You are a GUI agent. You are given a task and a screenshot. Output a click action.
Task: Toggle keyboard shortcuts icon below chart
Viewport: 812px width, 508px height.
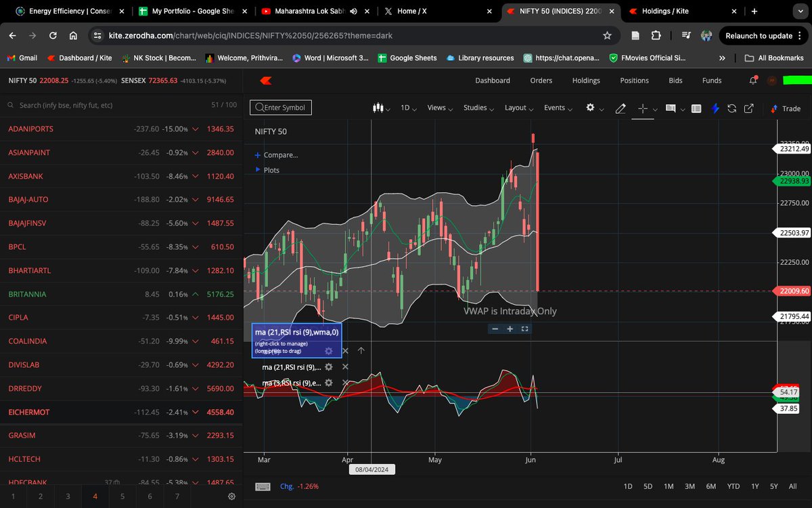point(263,486)
